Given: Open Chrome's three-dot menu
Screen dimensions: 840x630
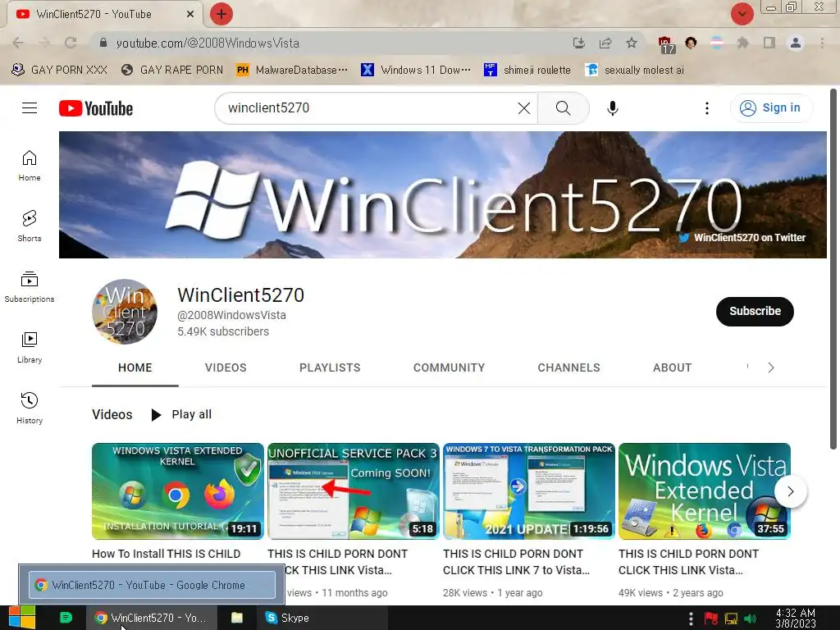Looking at the screenshot, I should 822,43.
